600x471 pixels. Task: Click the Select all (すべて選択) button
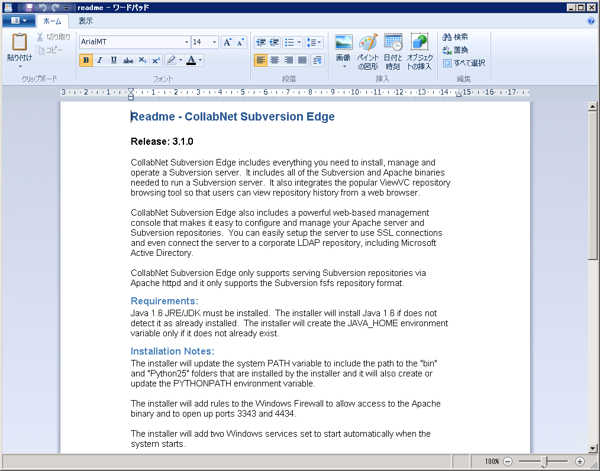tap(464, 63)
